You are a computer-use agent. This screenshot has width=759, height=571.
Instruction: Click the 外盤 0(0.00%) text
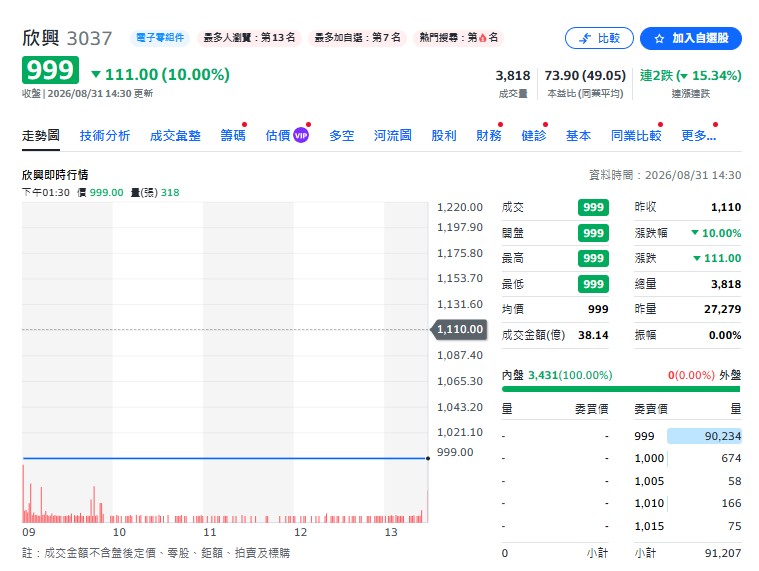point(704,375)
